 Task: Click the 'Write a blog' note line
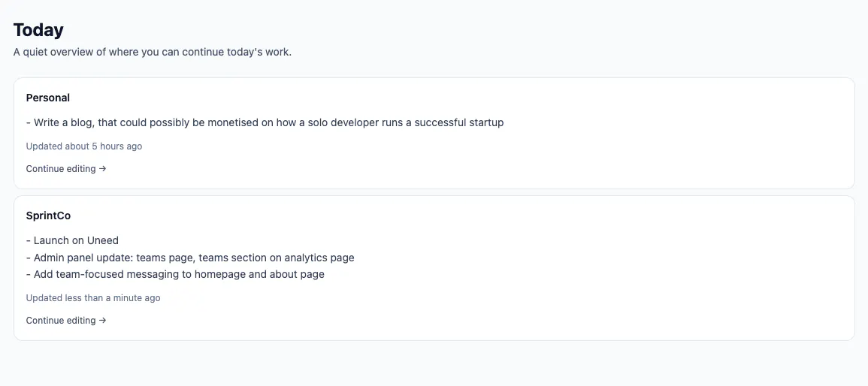(265, 122)
